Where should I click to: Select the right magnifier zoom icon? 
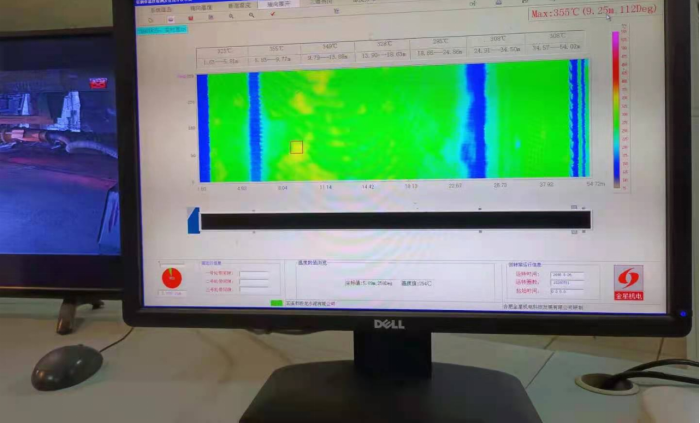tap(251, 17)
